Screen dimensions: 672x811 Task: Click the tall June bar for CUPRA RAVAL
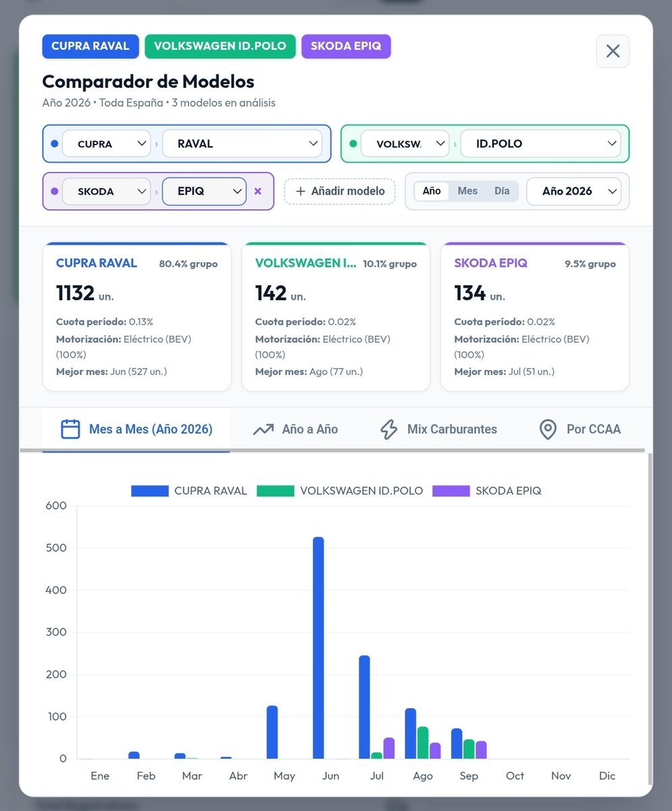[x=319, y=647]
